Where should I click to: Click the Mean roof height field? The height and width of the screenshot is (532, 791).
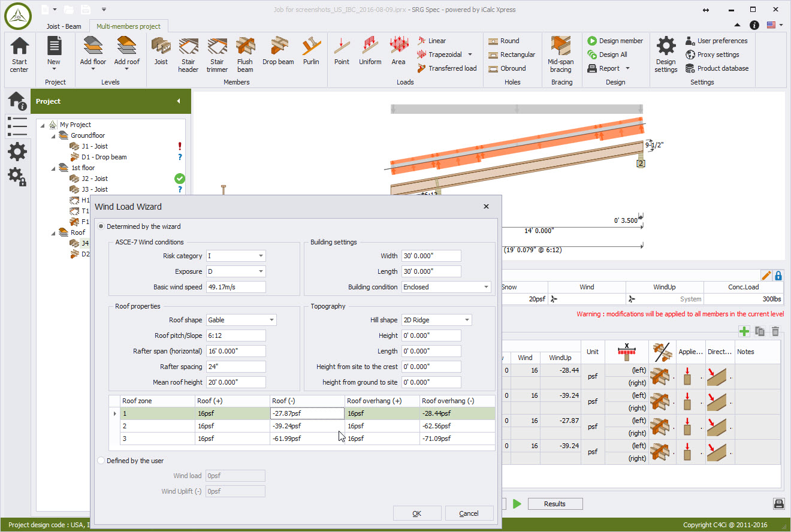236,382
